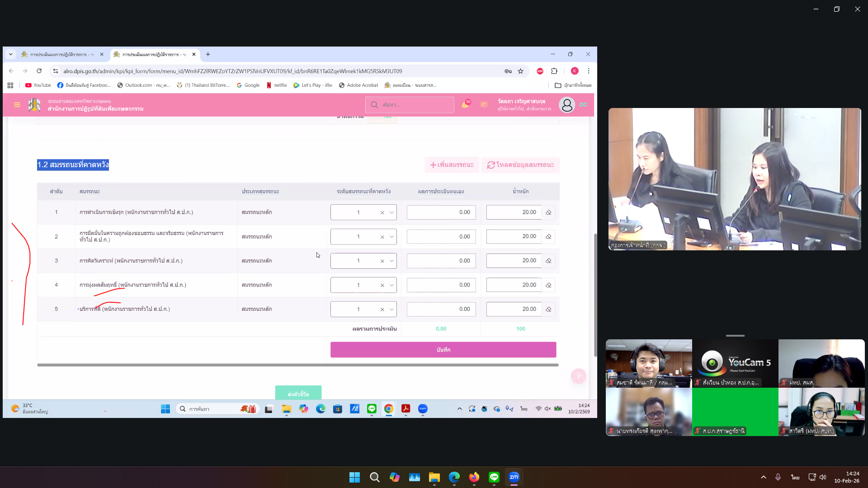Click the chat messages icon in header
The image size is (868, 488).
coord(484,105)
